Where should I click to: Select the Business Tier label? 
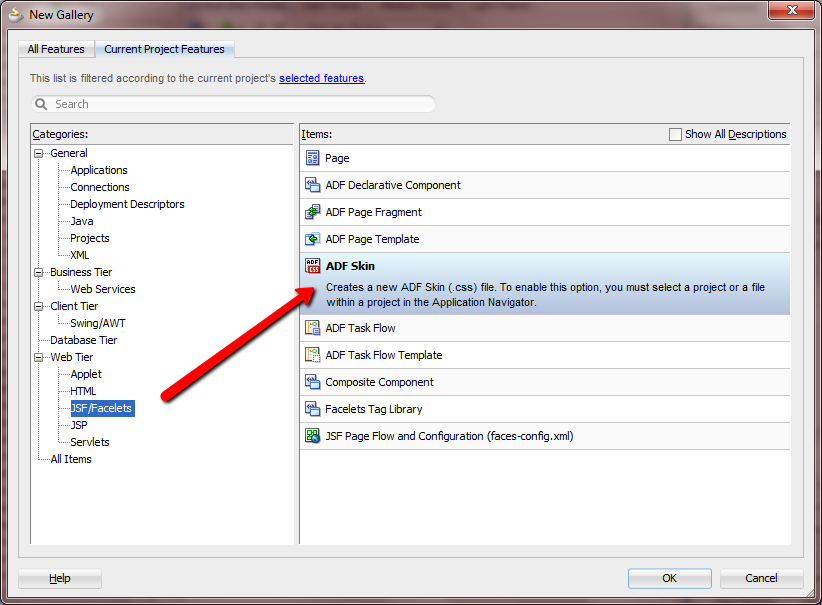coord(81,272)
